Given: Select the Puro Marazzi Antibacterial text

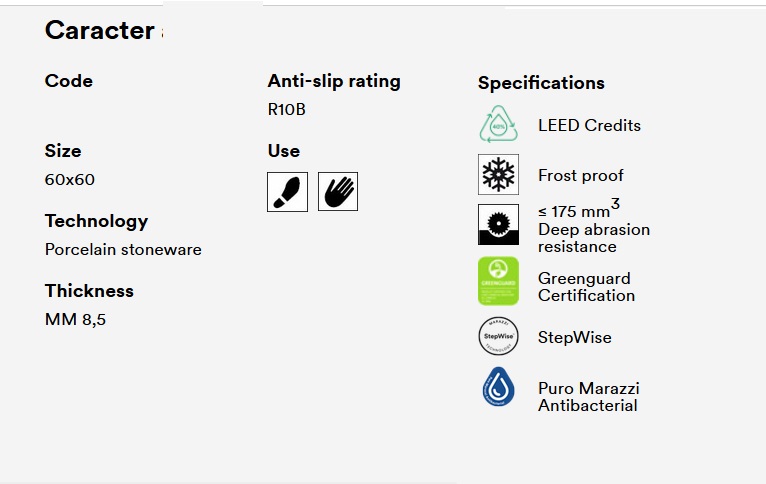Looking at the screenshot, I should tap(588, 397).
